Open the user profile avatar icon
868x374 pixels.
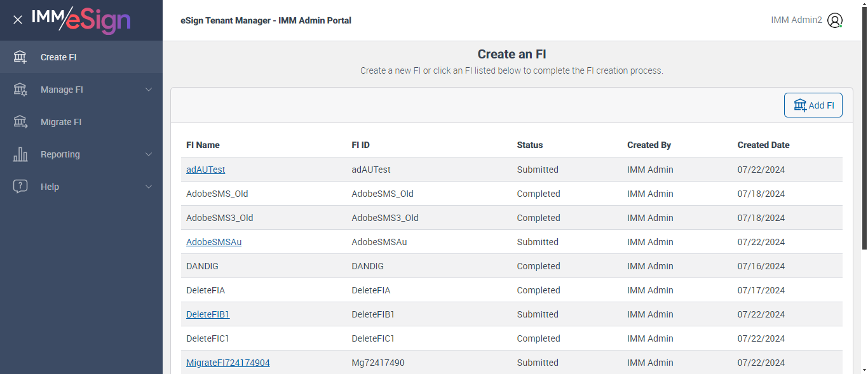pos(835,20)
